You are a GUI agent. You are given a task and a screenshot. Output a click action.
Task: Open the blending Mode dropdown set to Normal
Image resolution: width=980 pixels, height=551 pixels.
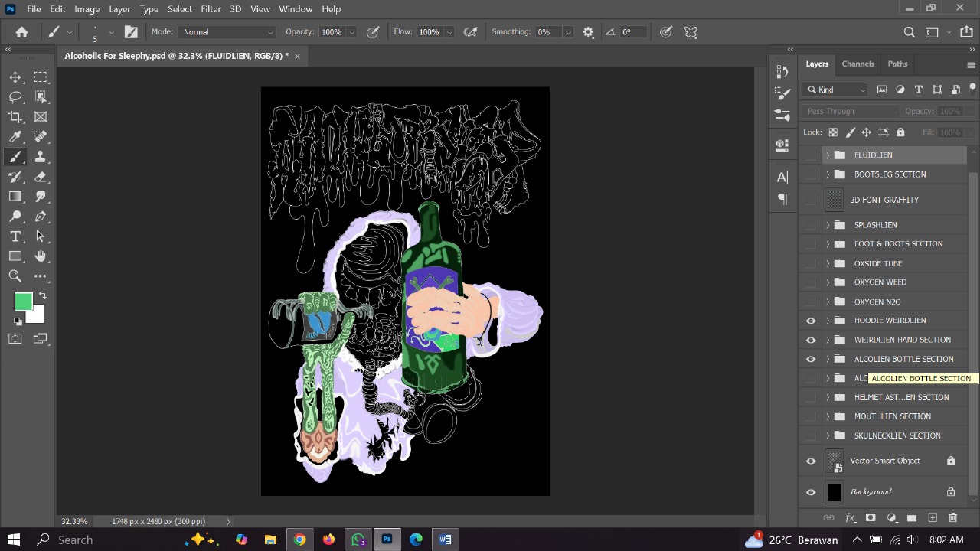[x=227, y=31]
